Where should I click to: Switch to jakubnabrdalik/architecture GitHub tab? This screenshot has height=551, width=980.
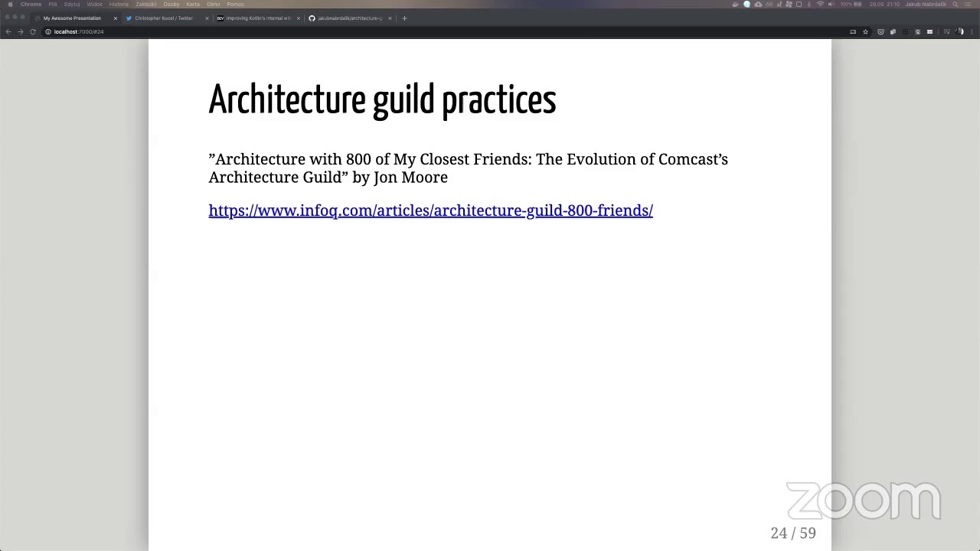coord(350,18)
